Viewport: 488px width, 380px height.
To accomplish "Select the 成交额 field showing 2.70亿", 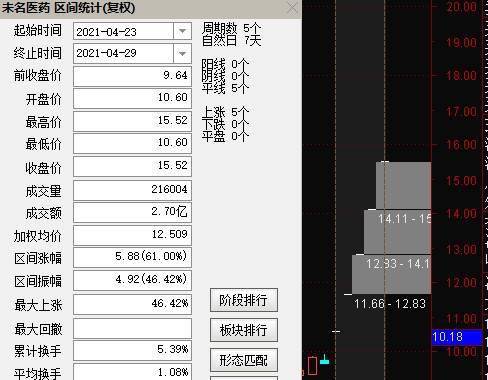I will [132, 212].
